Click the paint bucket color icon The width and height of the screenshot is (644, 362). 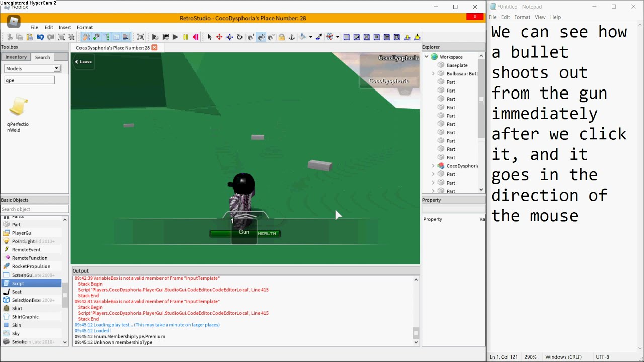(303, 37)
